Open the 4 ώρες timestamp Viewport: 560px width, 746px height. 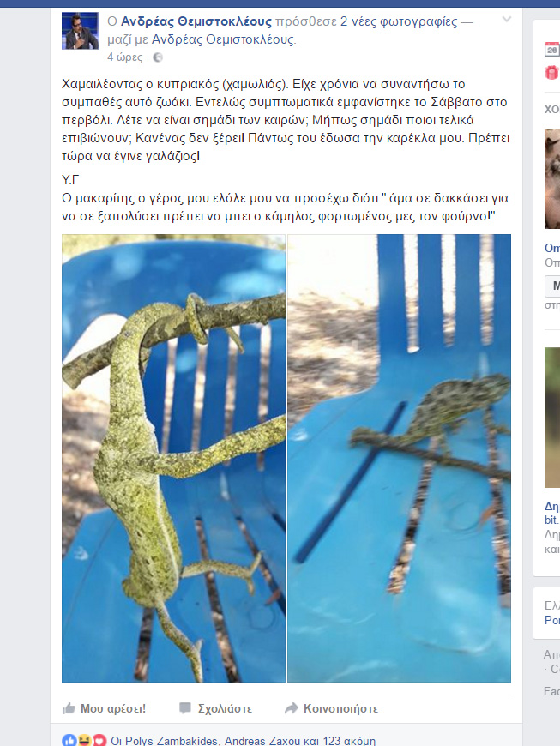[124, 57]
